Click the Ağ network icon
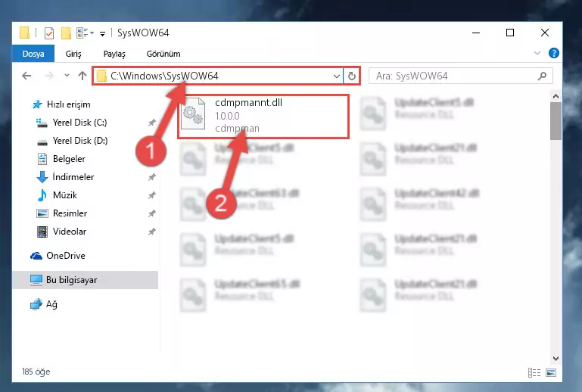Image resolution: width=582 pixels, height=392 pixels. (x=36, y=304)
